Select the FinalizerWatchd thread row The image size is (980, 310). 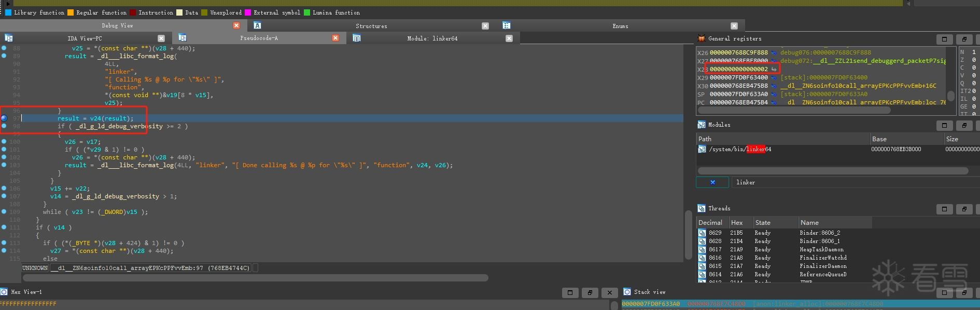pos(784,258)
